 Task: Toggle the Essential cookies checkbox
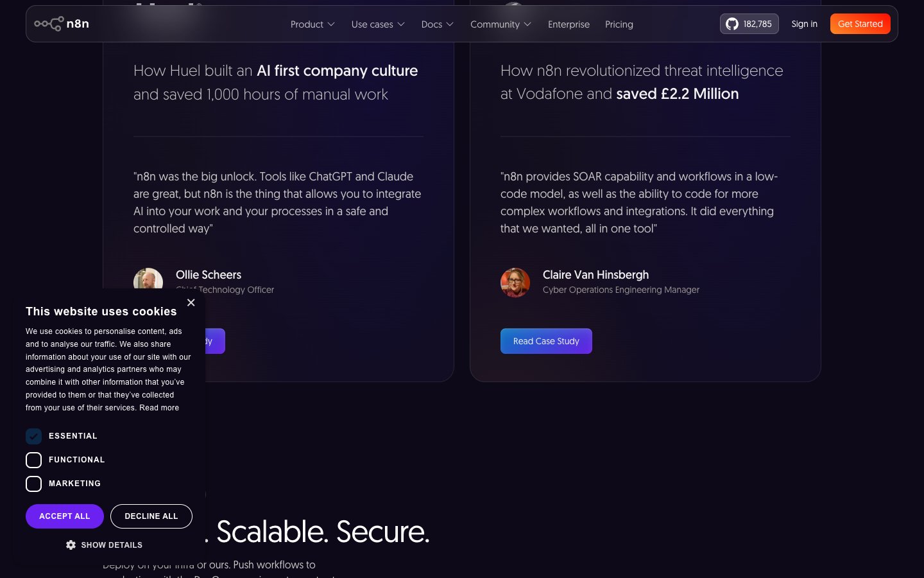[x=33, y=436]
